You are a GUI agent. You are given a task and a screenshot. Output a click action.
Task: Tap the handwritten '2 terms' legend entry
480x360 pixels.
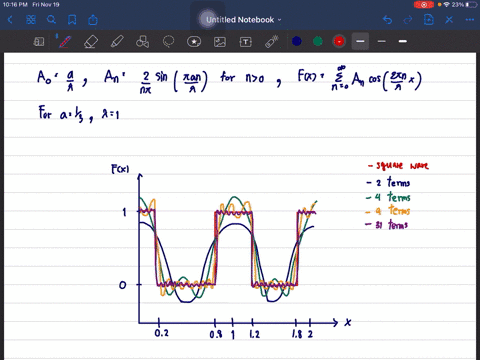click(388, 182)
